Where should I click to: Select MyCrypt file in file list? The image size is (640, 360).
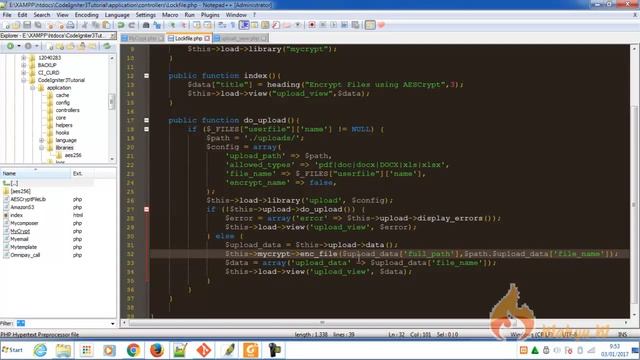click(20, 231)
